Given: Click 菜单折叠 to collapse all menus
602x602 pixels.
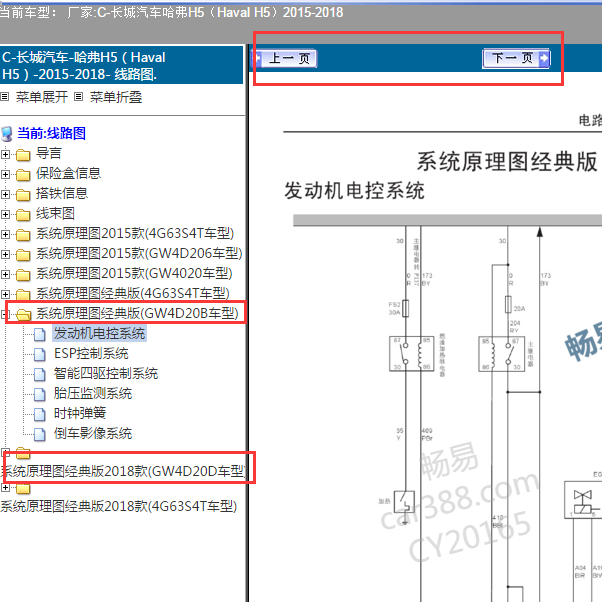Looking at the screenshot, I should [116, 97].
